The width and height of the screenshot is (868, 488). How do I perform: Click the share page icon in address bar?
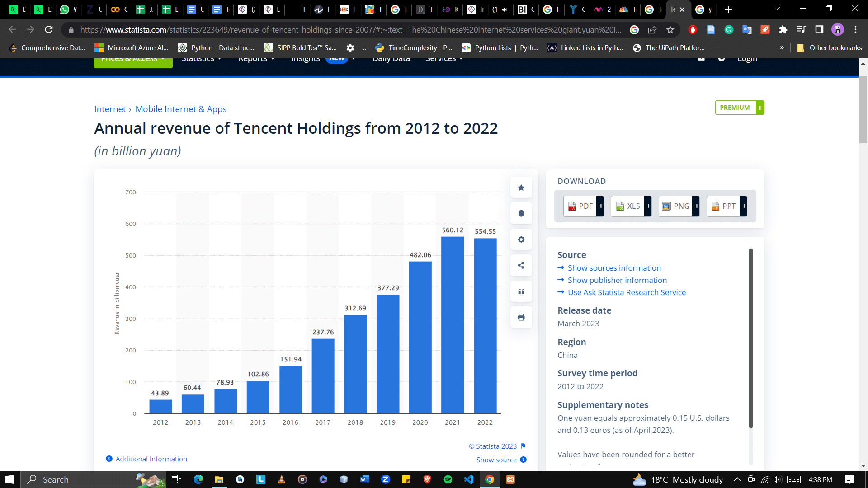click(x=652, y=30)
